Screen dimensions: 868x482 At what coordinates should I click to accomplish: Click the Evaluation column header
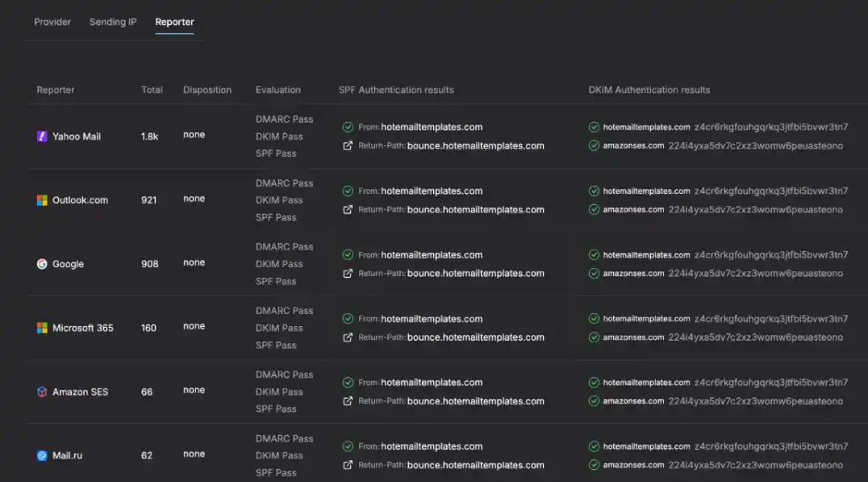pos(278,90)
